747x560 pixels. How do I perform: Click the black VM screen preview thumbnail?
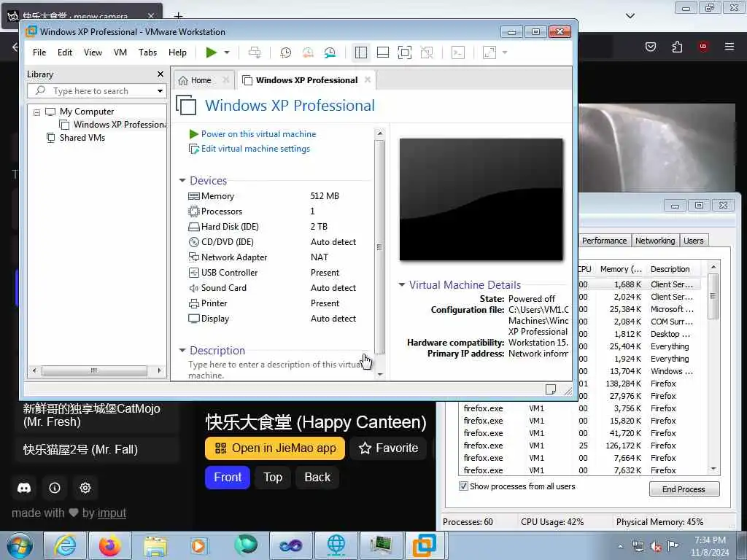coord(481,200)
